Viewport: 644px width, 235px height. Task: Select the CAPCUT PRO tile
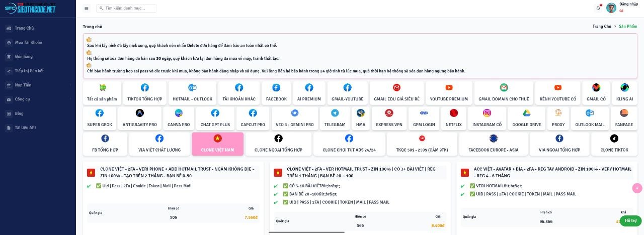[253, 119]
